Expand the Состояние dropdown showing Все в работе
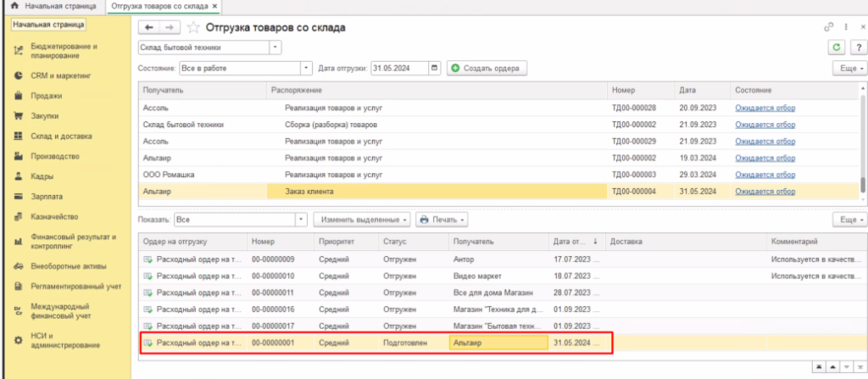The width and height of the screenshot is (868, 379). (x=306, y=68)
